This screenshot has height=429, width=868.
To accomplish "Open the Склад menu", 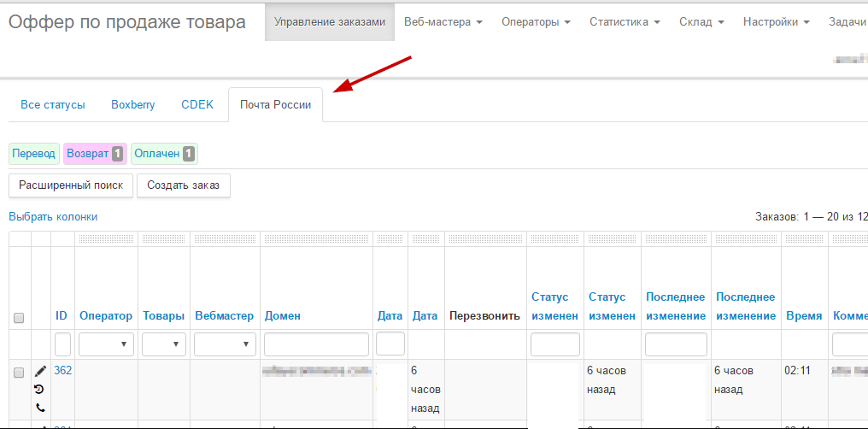I will tap(701, 21).
